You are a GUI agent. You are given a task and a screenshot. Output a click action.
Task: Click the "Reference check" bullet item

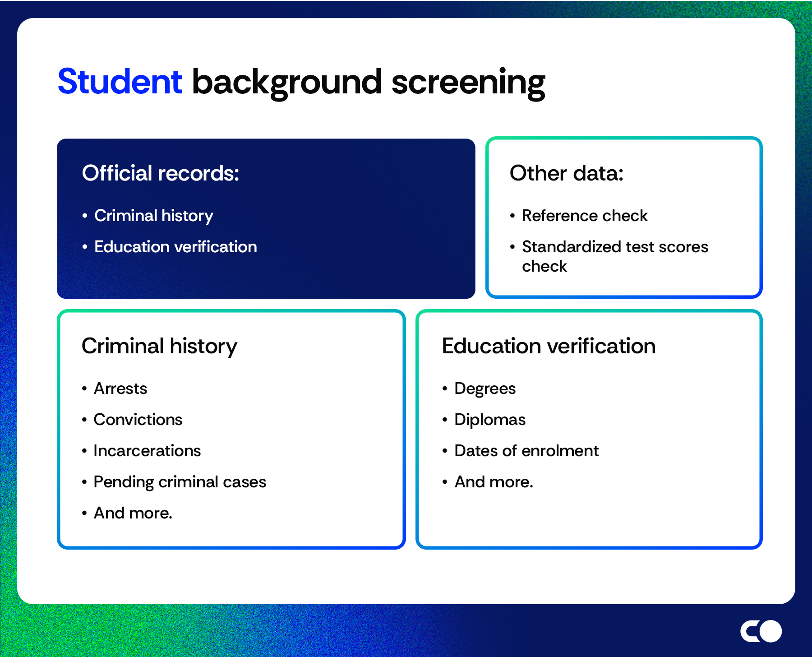(584, 216)
